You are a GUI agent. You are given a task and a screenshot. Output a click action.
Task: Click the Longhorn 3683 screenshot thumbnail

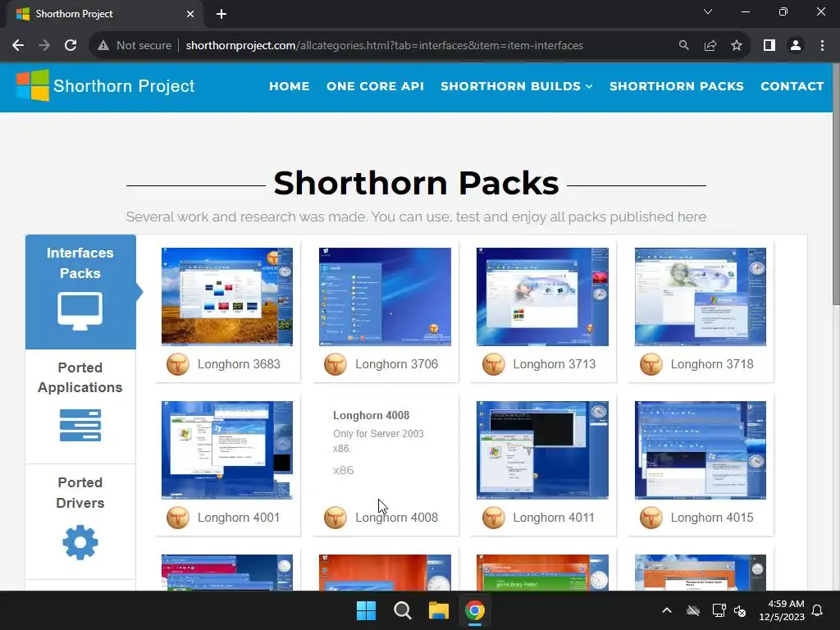[227, 297]
